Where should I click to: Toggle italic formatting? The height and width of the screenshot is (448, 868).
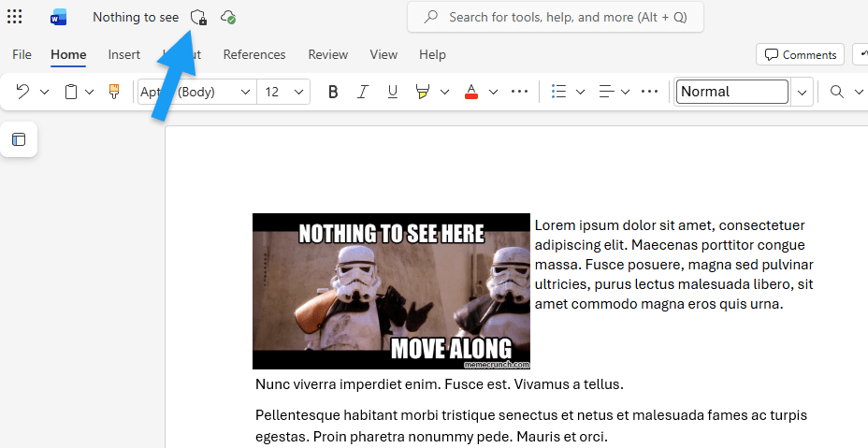(x=363, y=92)
